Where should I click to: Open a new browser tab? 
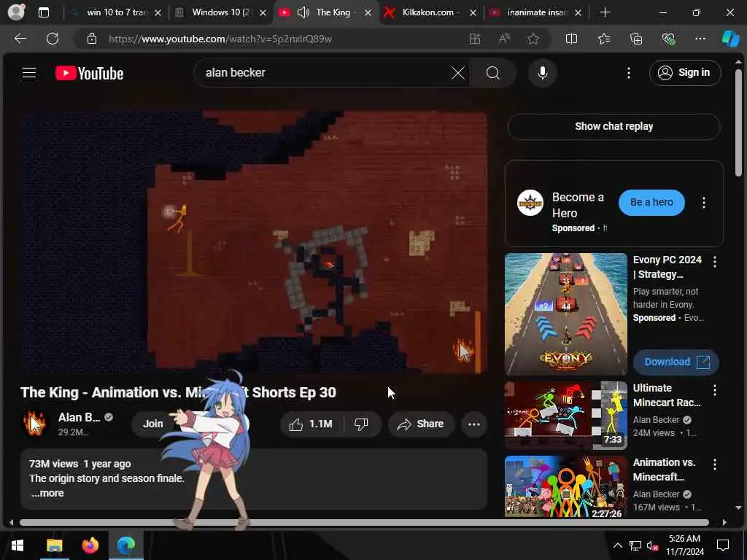605,12
